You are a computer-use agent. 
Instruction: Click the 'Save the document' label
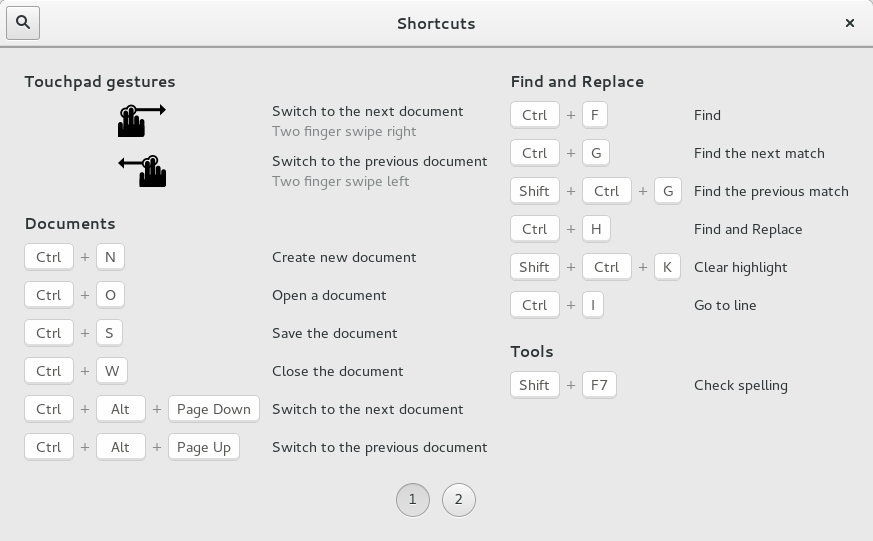click(334, 333)
